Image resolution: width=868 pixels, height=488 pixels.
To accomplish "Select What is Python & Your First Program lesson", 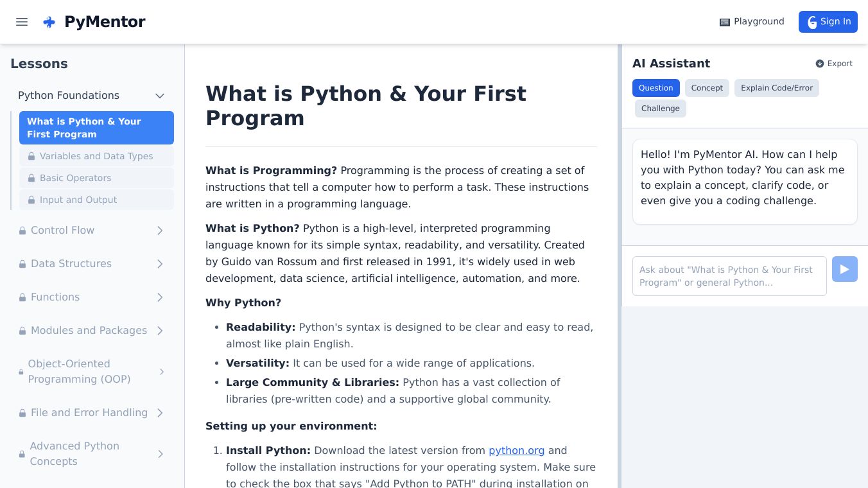I will coord(96,128).
